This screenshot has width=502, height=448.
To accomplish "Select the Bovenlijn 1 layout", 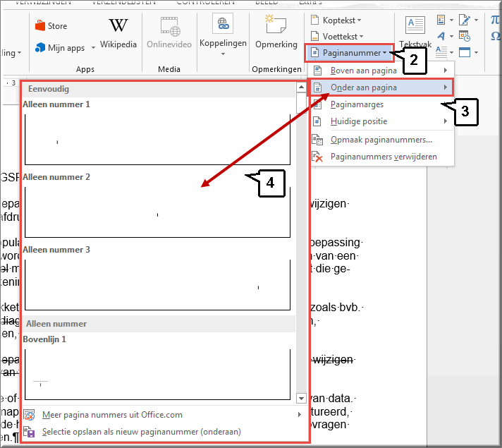I will pyautogui.click(x=158, y=368).
